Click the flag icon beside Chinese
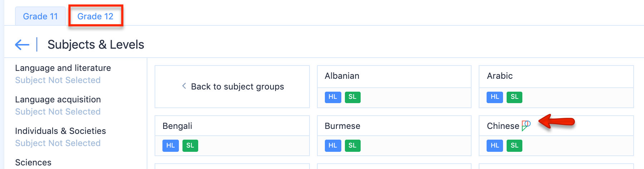 pyautogui.click(x=526, y=125)
